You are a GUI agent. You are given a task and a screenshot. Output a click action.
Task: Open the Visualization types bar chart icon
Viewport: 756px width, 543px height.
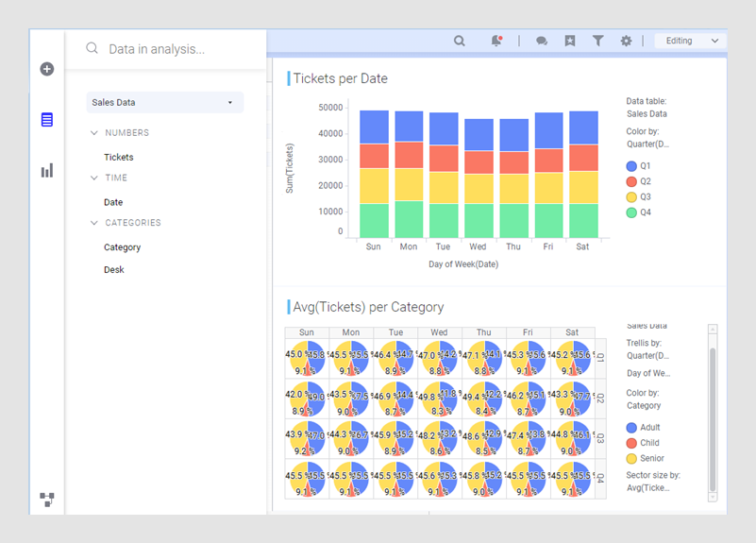pos(47,170)
